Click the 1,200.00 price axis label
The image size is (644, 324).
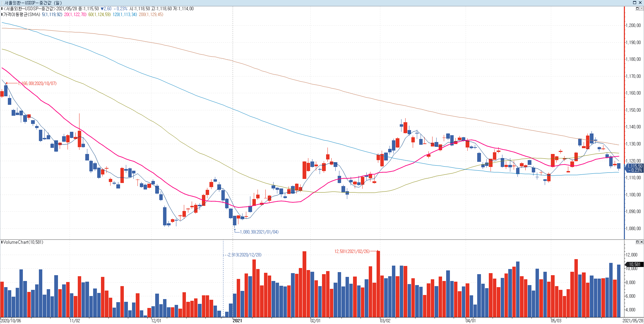[x=634, y=26]
